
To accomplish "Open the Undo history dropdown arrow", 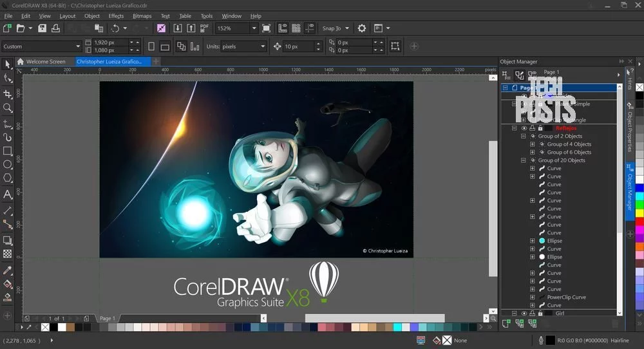I will [125, 28].
